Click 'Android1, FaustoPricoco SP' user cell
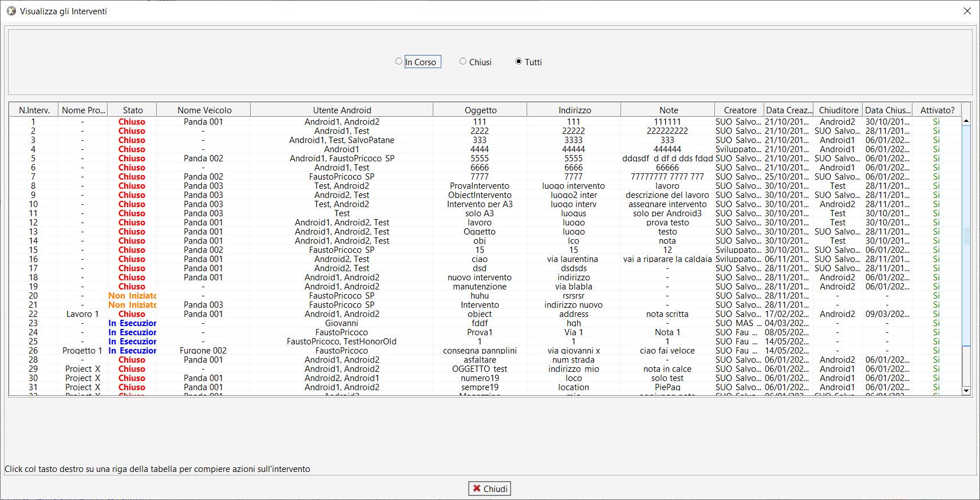The width and height of the screenshot is (980, 500). tap(342, 158)
